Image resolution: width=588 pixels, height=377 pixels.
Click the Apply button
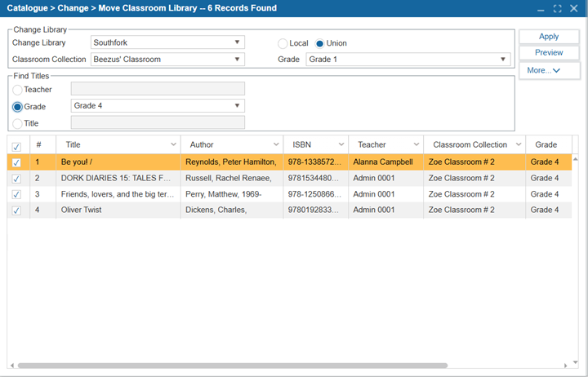click(x=549, y=37)
